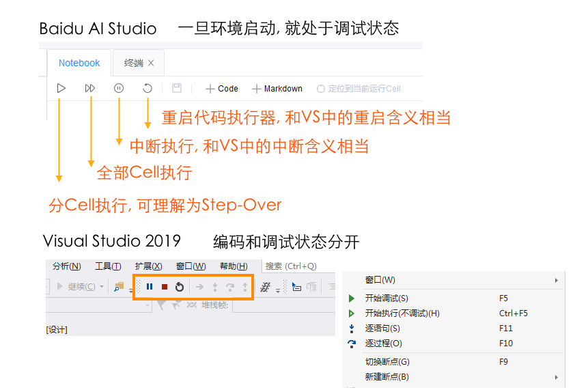
Task: Click the crossed-out chain icon in the VS toolbar
Action: click(x=265, y=287)
